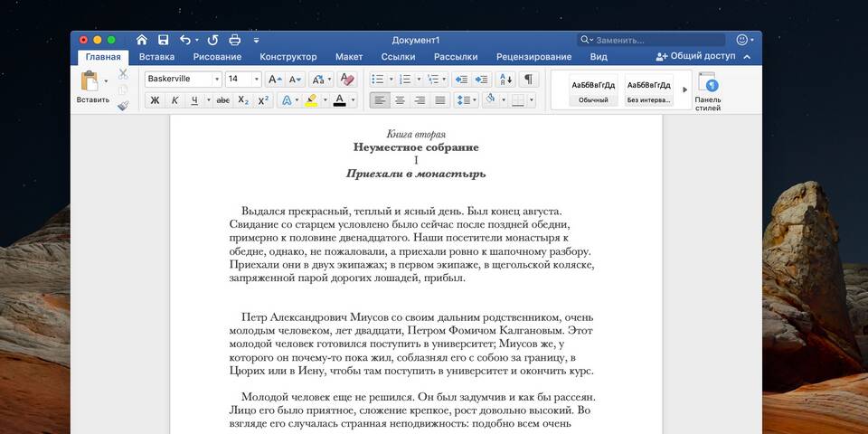The image size is (868, 434).
Task: Center align the text
Action: click(x=400, y=100)
